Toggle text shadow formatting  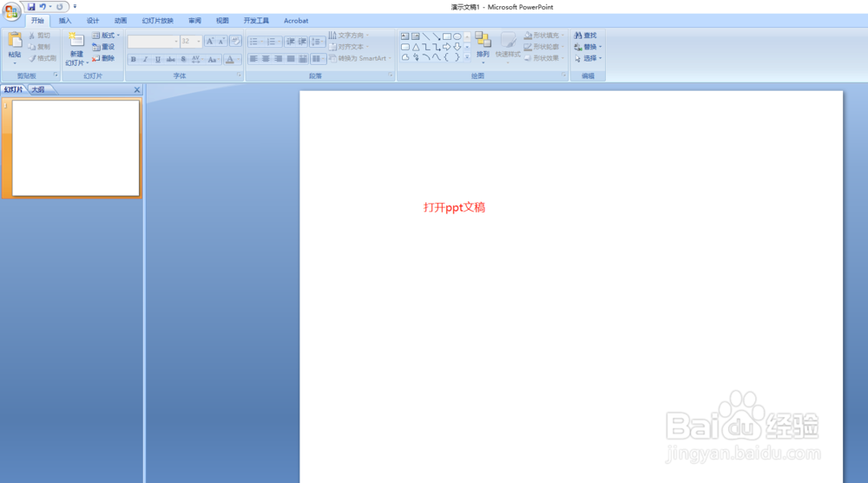coord(183,59)
